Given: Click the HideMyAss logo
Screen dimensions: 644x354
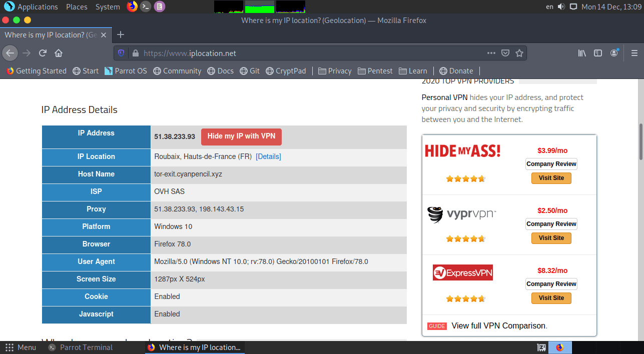Looking at the screenshot, I should tap(463, 150).
